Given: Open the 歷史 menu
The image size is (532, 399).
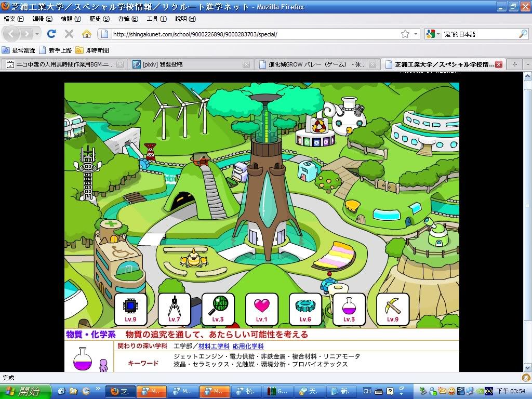Looking at the screenshot, I should click(x=99, y=19).
